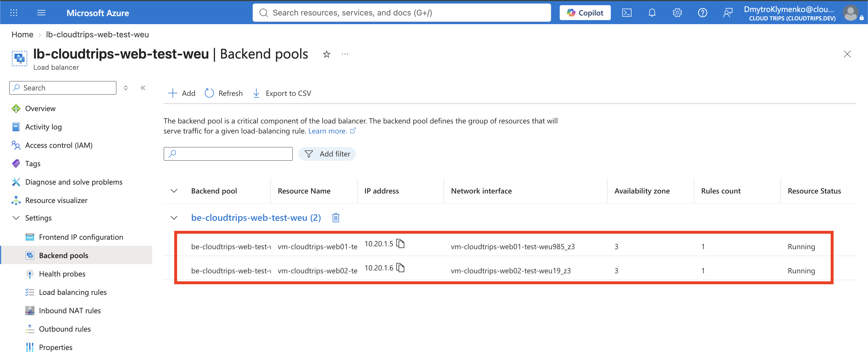
Task: Click the Frontend IP configuration icon
Action: click(30, 237)
